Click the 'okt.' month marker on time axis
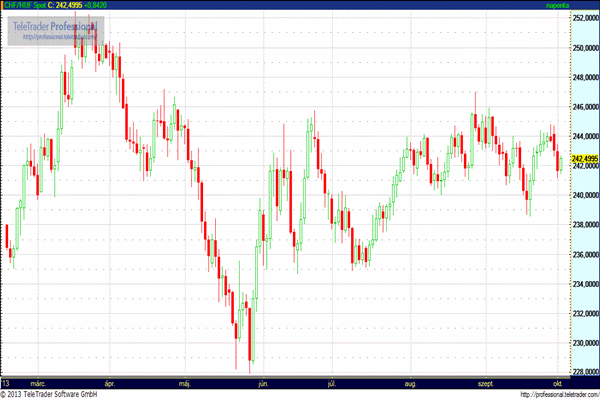 coord(557,383)
